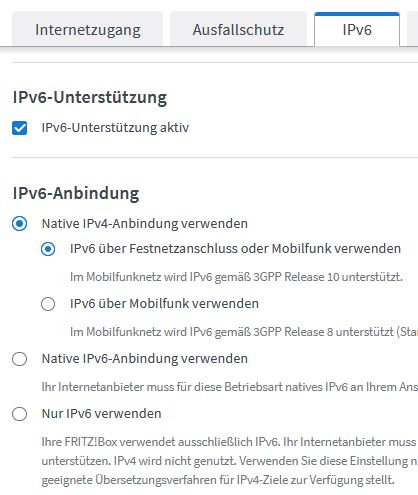418x495 pixels.
Task: Select the Native IPv4-Anbindung verwenden radio button
Action: point(19,223)
